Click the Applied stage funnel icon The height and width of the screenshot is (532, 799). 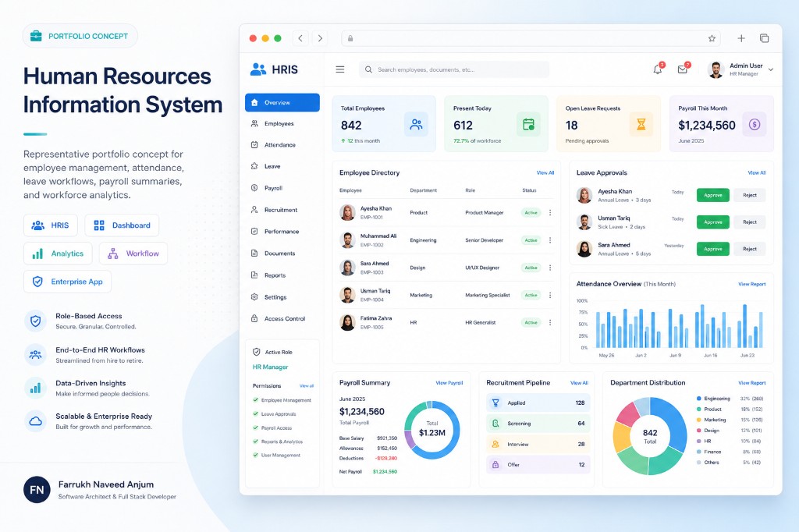point(495,403)
